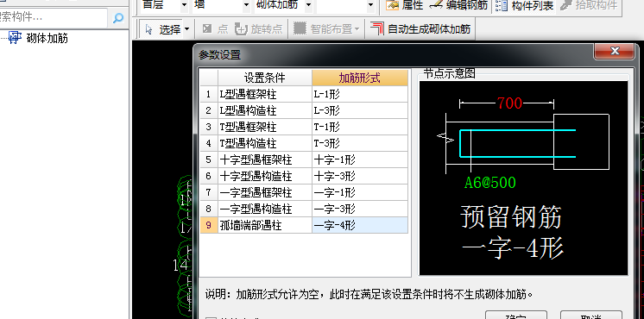This screenshot has height=319, width=644.
Task: Open 编辑钢筋 edit rebar tool
Action: click(458, 5)
